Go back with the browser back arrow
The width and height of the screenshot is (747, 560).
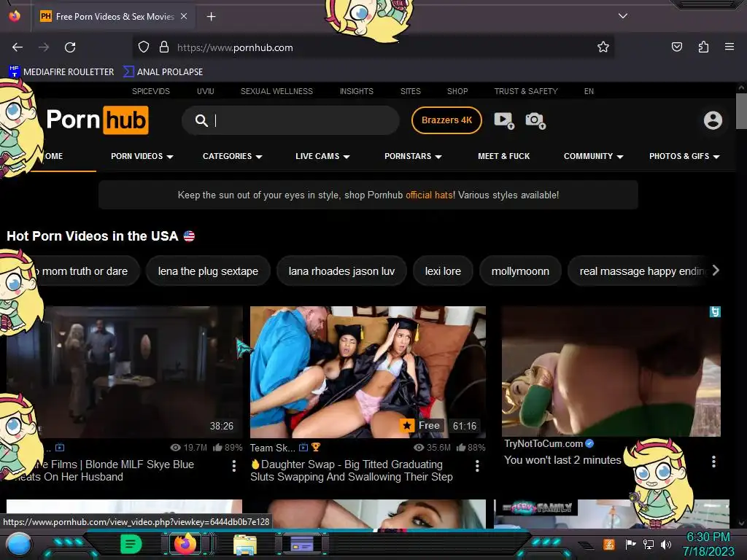[x=18, y=47]
